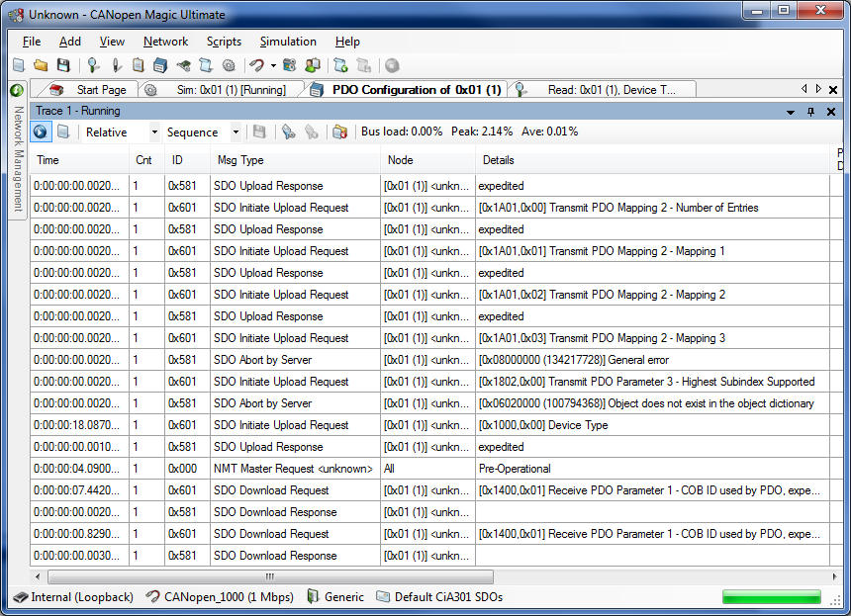Open the Relative time mode dropdown

click(x=154, y=132)
